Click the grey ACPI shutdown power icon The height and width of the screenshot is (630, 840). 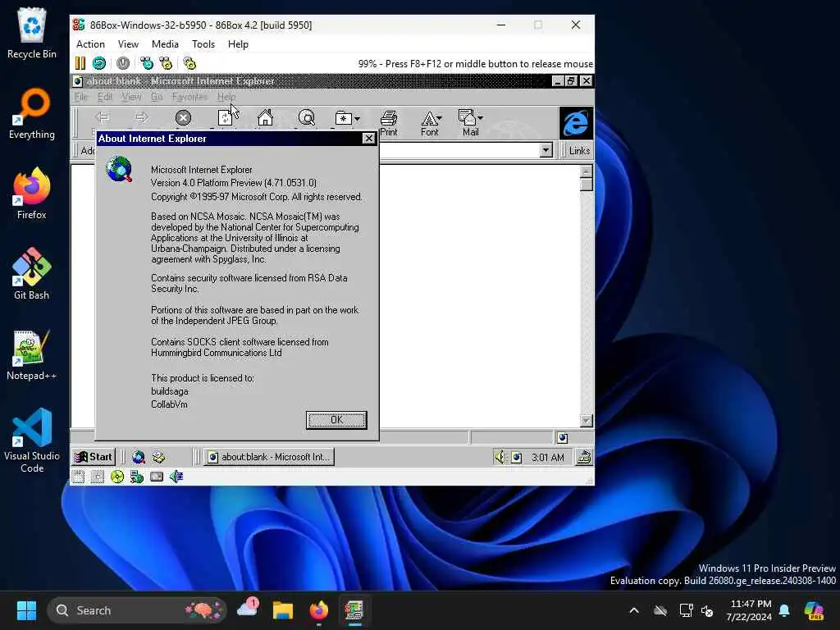tap(123, 63)
